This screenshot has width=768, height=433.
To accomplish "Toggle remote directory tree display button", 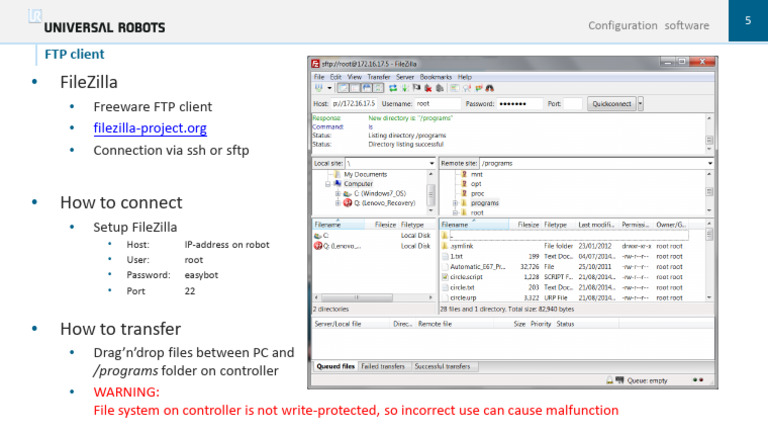I will (x=367, y=88).
